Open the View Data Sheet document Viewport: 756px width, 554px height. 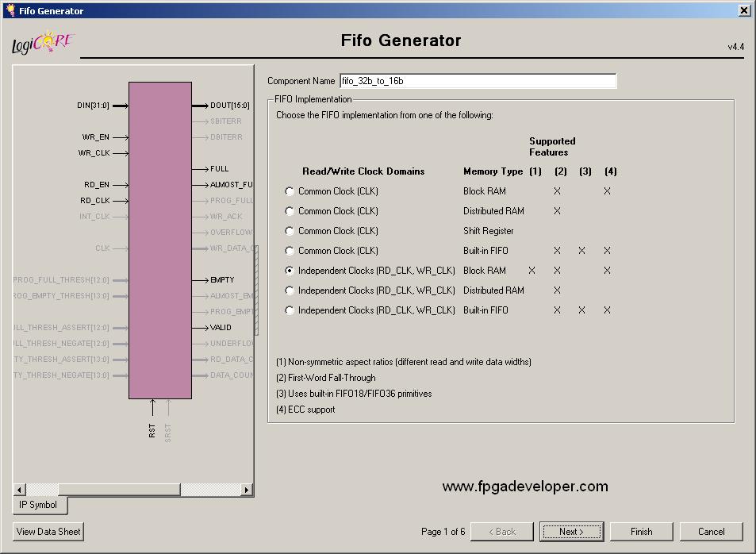click(x=47, y=531)
